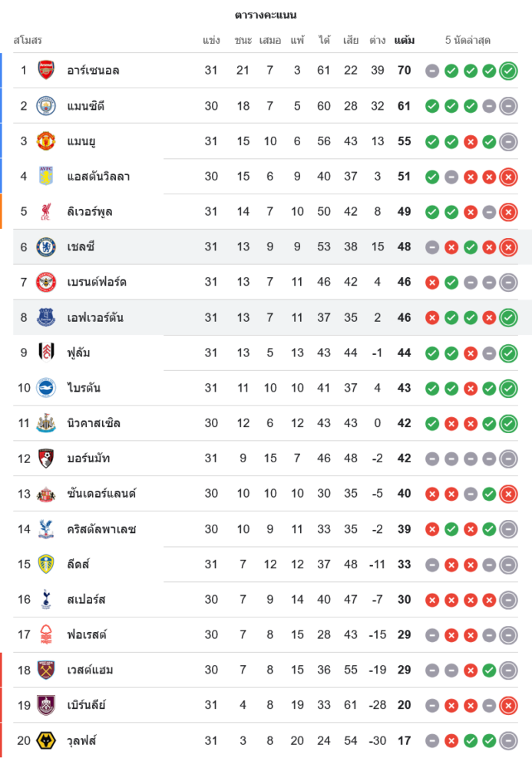Image resolution: width=532 pixels, height=768 pixels.
Task: Open the คริสตัลพาเลซ team link
Action: 101,529
